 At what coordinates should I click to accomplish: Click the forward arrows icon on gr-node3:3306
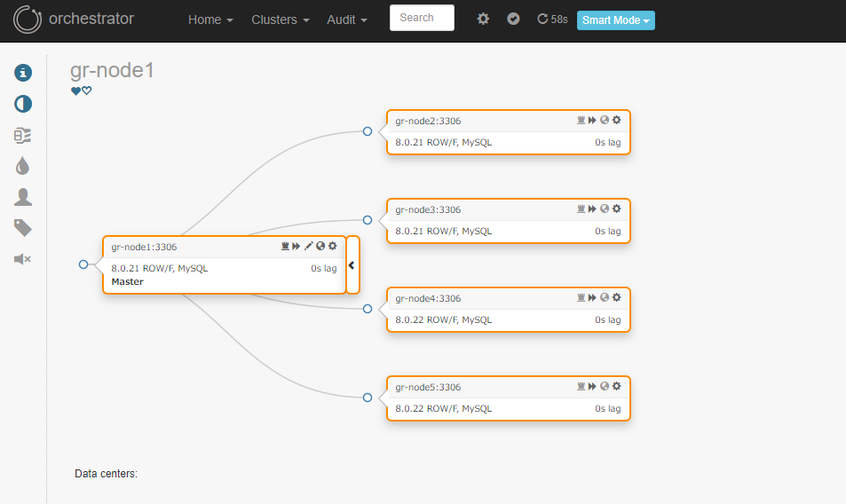point(592,209)
